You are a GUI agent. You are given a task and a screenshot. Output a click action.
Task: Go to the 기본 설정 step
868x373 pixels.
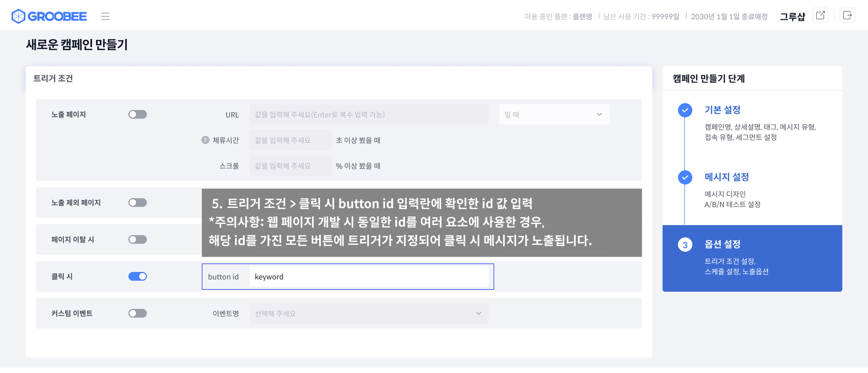click(722, 110)
